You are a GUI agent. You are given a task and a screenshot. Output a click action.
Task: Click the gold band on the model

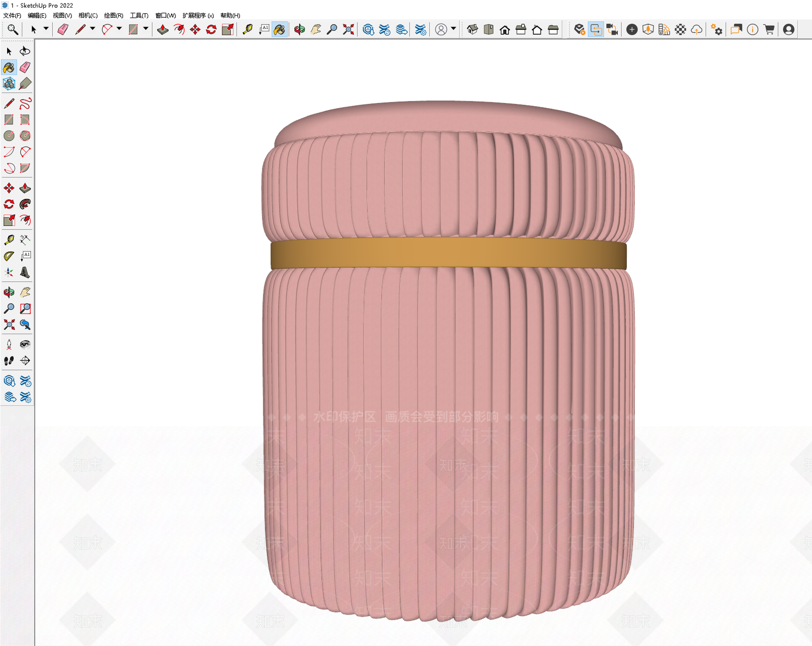pyautogui.click(x=449, y=254)
